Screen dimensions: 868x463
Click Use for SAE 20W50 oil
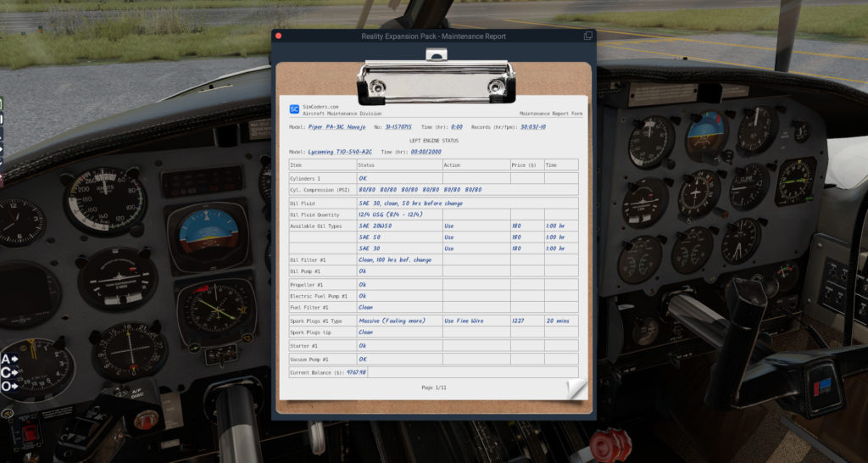[x=449, y=226]
